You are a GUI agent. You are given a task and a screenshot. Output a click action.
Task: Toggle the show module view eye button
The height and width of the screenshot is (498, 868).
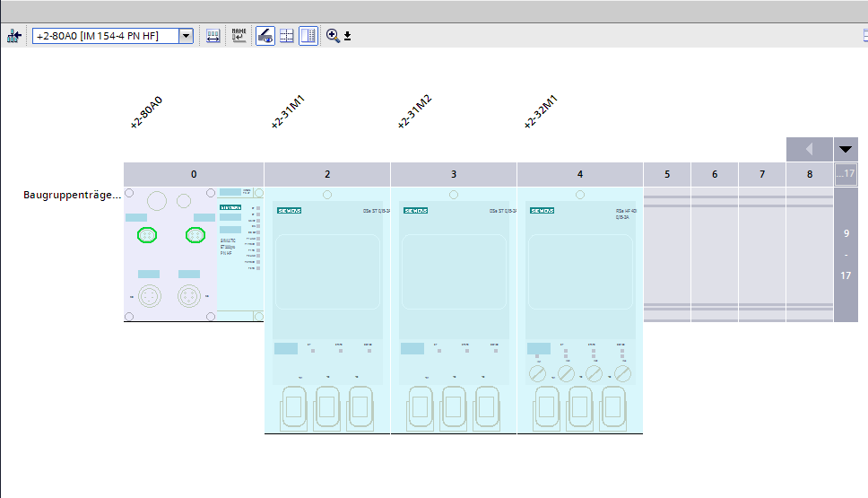pos(265,36)
